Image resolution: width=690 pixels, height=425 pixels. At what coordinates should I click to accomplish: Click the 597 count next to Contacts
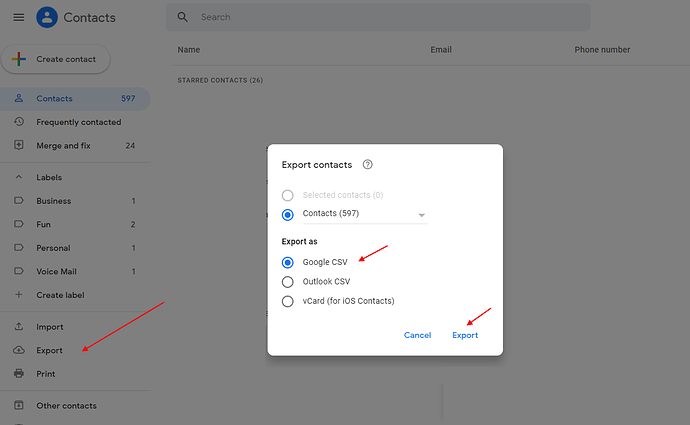[x=128, y=99]
